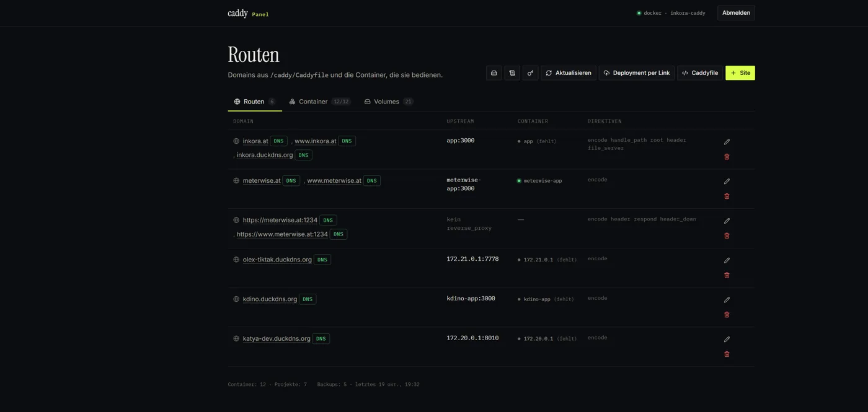The width and height of the screenshot is (868, 412).
Task: Open the https://www.meterwise.at:1234 link
Action: click(282, 234)
